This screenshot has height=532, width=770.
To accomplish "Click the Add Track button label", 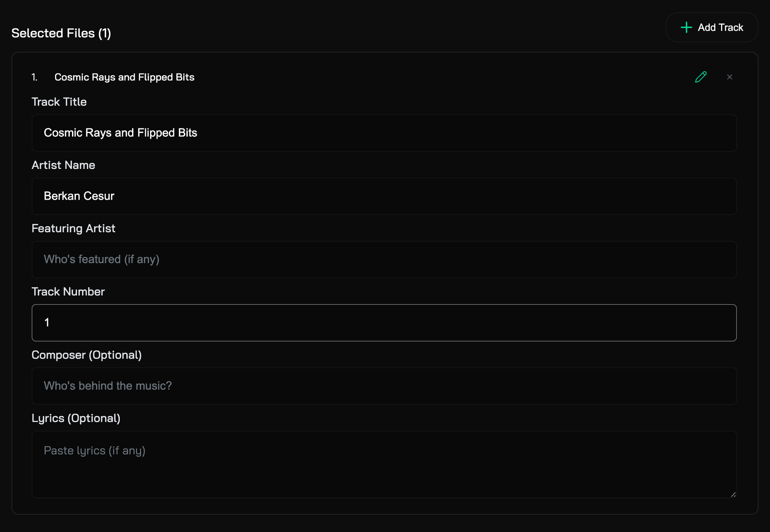I will pos(720,27).
